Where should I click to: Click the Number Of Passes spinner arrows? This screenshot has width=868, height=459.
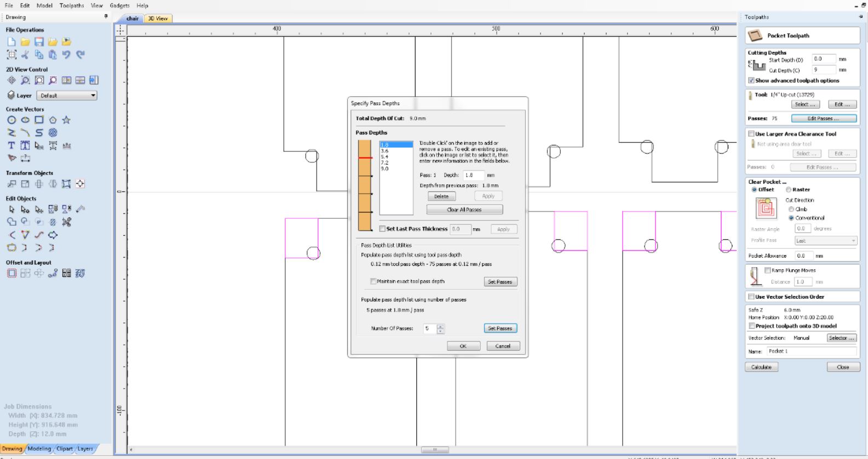tap(440, 329)
